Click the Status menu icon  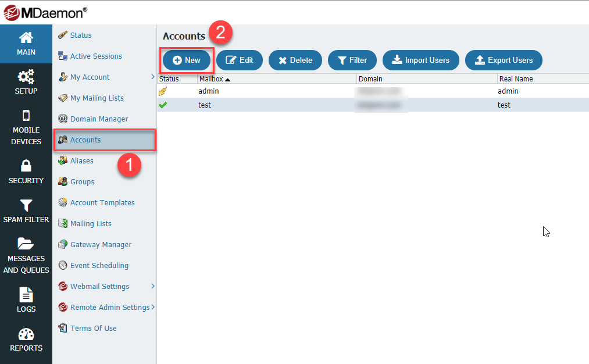[x=63, y=35]
